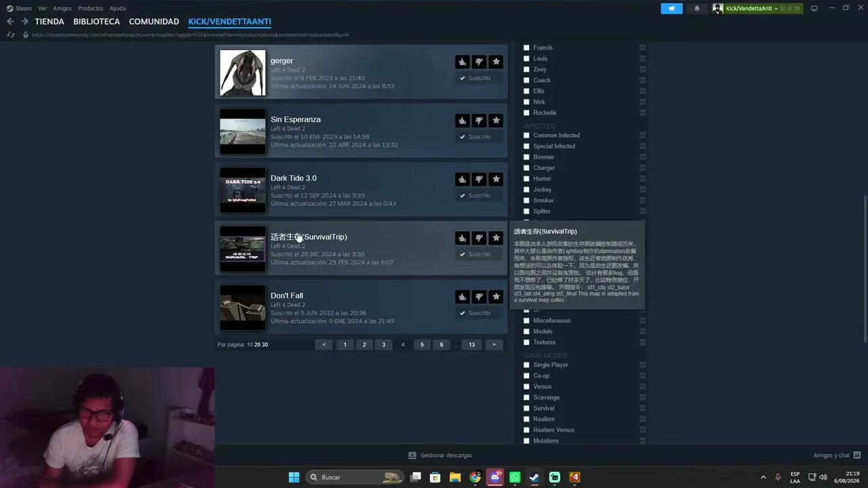Open Microsoft Store from the taskbar

[435, 477]
